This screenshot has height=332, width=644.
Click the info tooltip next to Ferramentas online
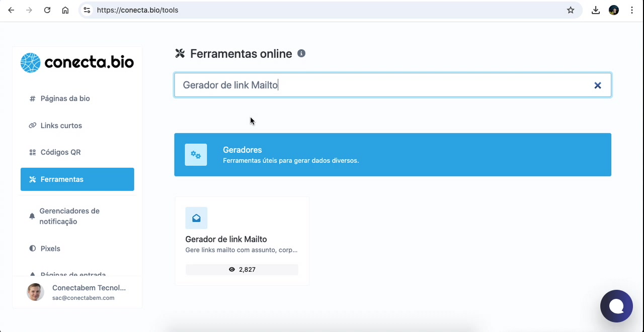(x=301, y=53)
